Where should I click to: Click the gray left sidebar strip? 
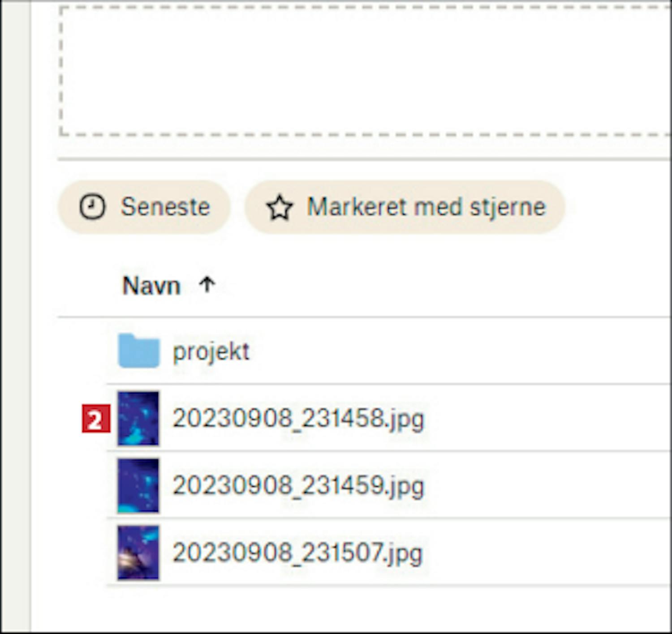[15, 313]
